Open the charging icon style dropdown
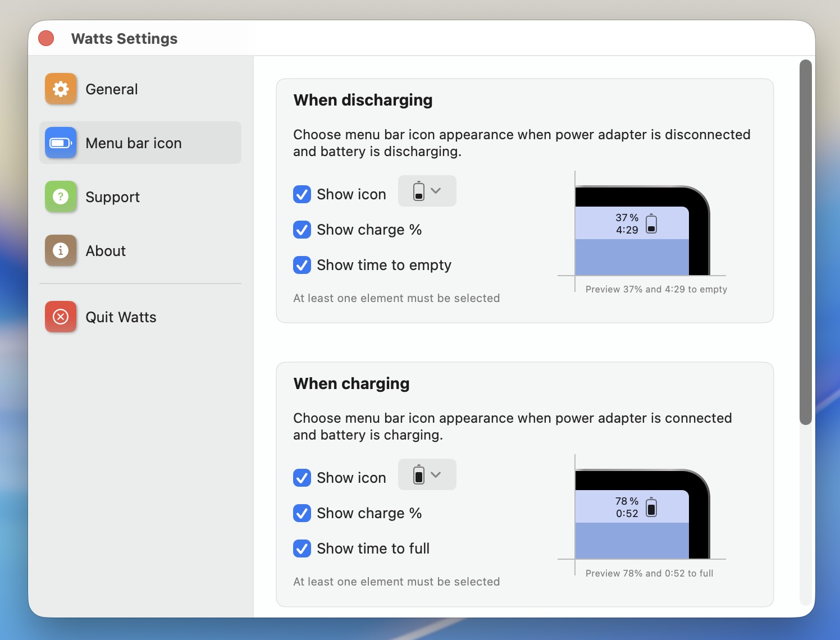Screen dimensions: 840x640 (x=427, y=474)
